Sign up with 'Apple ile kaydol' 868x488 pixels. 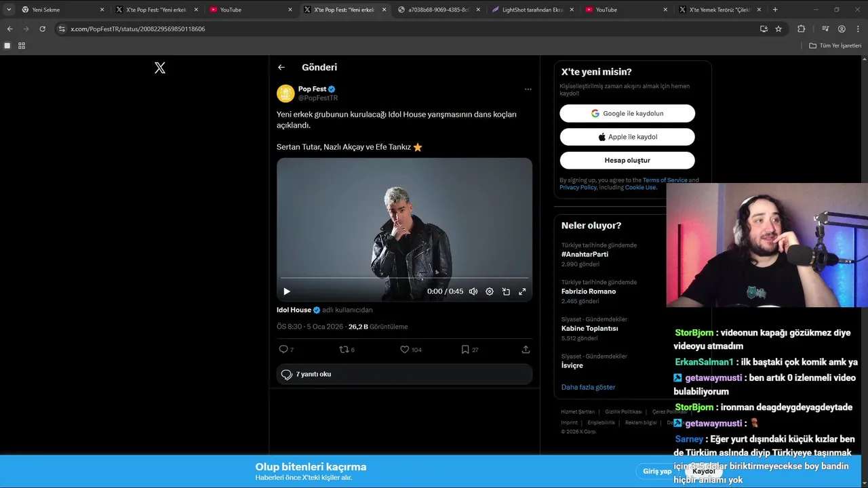[x=627, y=137]
